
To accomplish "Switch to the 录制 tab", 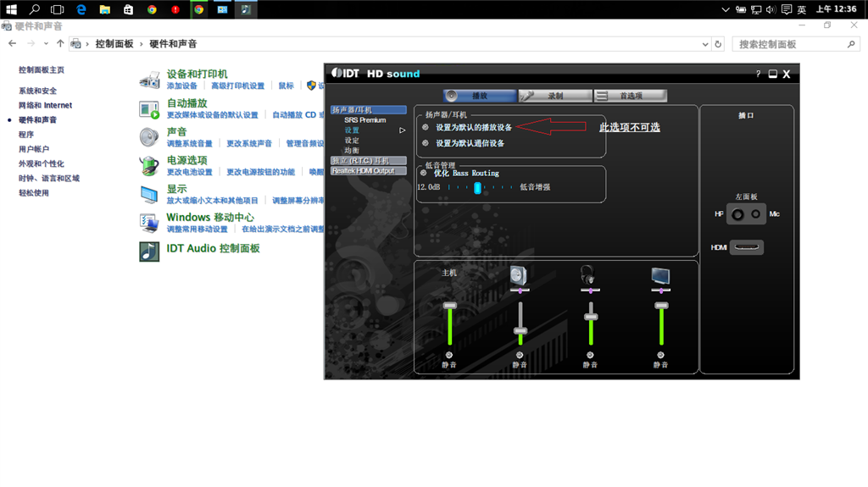I will [555, 96].
